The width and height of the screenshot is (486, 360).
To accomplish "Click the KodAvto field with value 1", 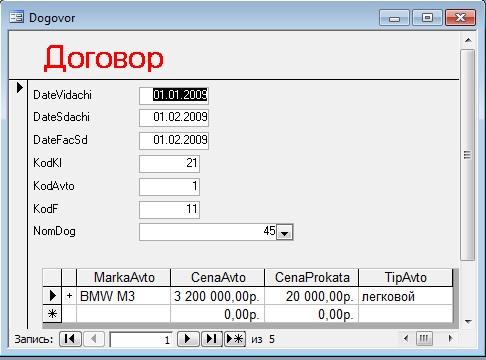I will tap(169, 186).
